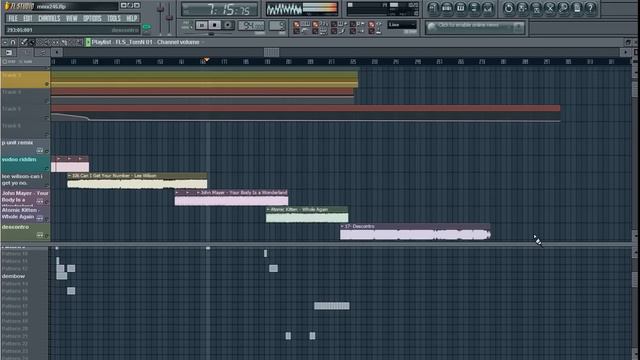
Task: Open the OPTIONS menu
Action: (92, 19)
